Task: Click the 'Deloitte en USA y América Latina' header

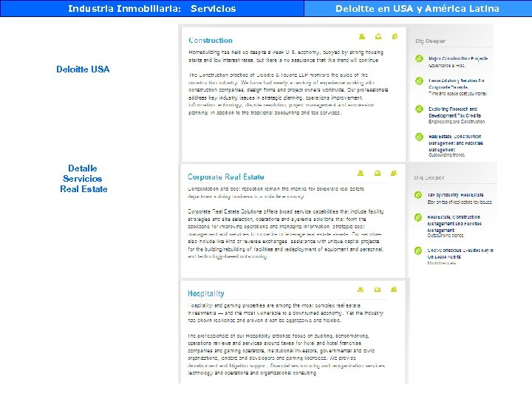Action: tap(417, 8)
